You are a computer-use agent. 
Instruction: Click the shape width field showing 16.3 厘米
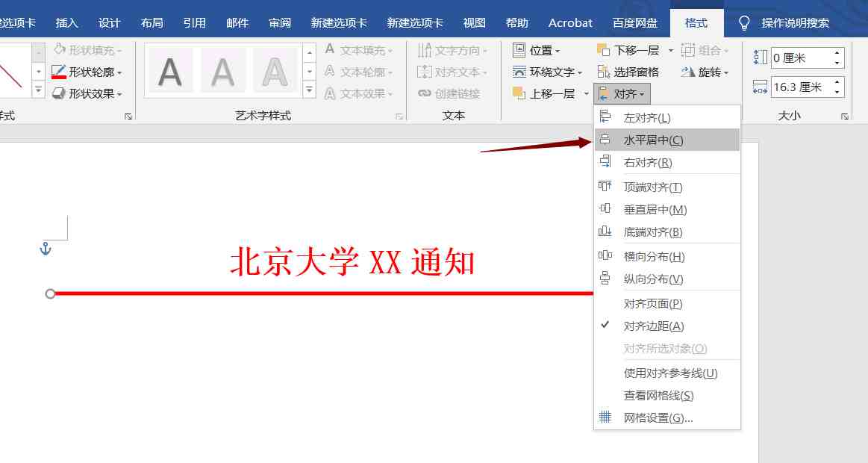801,87
